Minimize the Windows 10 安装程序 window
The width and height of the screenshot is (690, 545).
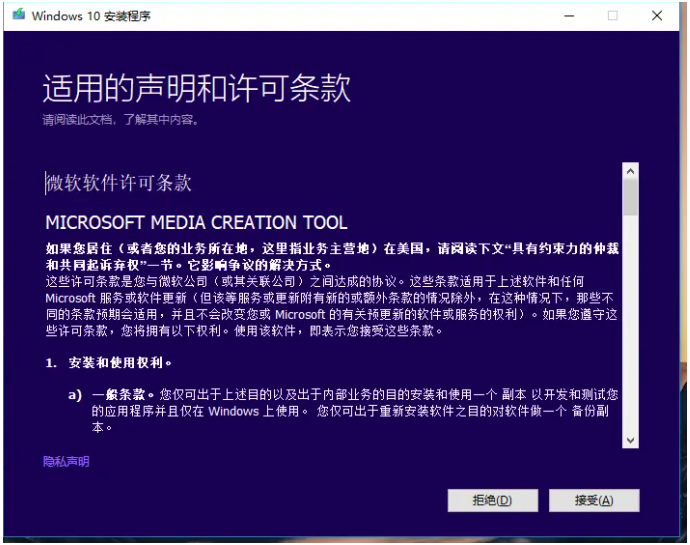pyautogui.click(x=568, y=16)
